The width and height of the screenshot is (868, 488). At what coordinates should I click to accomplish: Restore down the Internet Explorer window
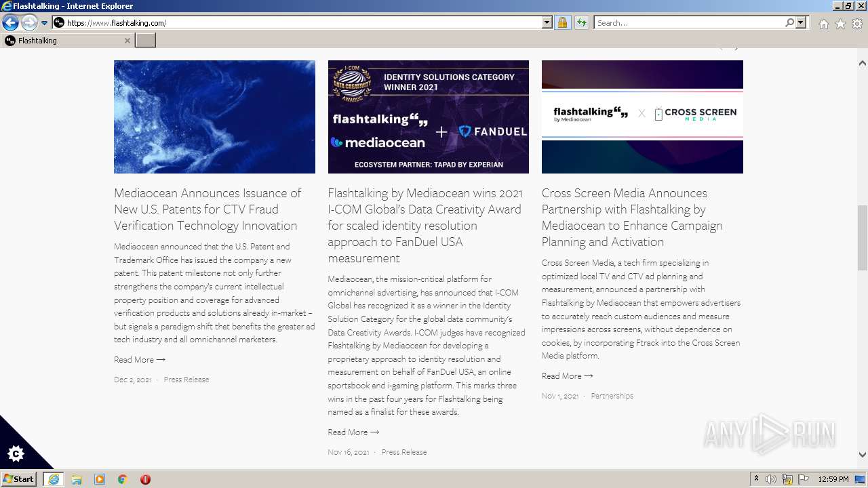(x=848, y=6)
